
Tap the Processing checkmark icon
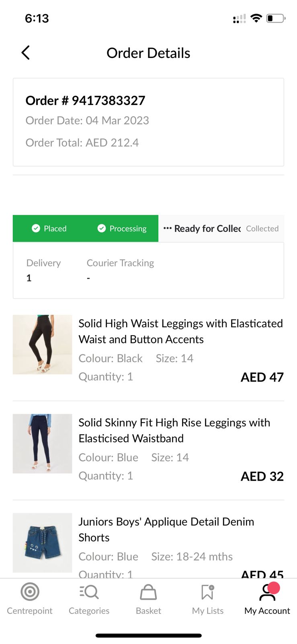click(102, 228)
